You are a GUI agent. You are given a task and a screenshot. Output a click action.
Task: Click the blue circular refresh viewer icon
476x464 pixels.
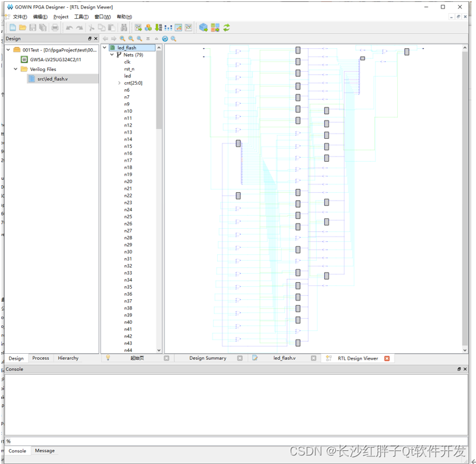click(x=165, y=38)
